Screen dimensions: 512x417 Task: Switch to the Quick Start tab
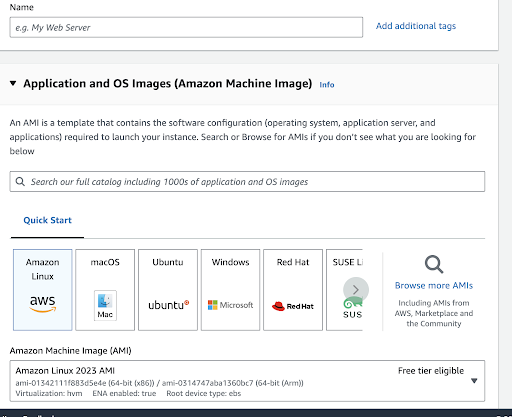point(47,220)
